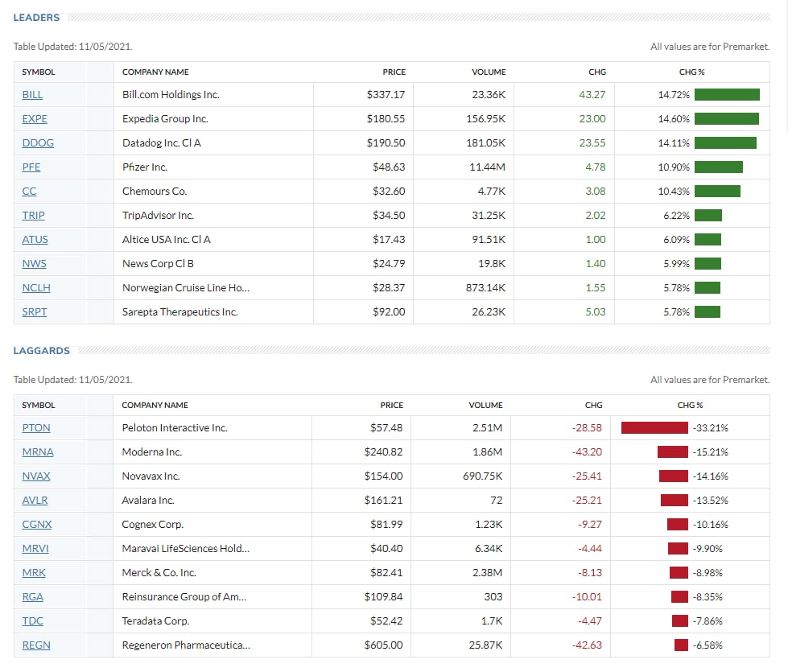Select the Cognex Corp. company name
788x672 pixels.
(153, 524)
